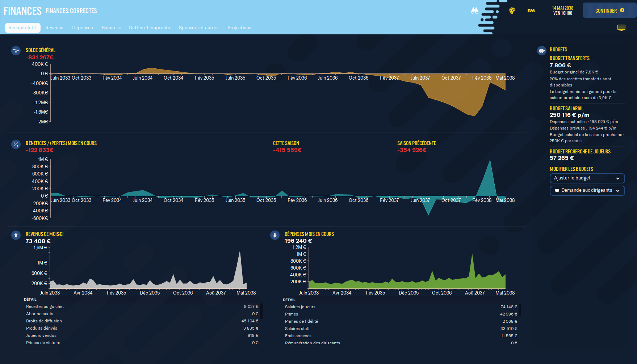The height and width of the screenshot is (364, 637).
Task: Click the revenue detail list scrollbar
Action: [x=261, y=311]
